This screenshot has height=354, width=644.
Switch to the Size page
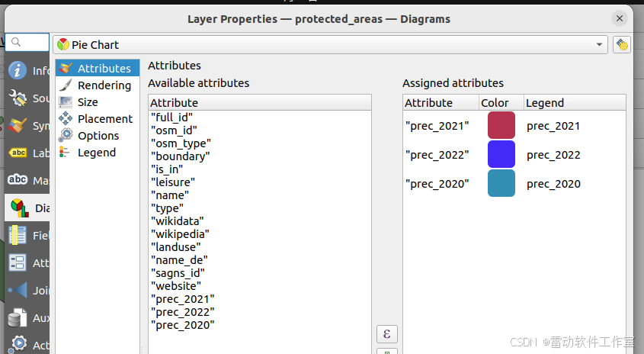(98, 102)
